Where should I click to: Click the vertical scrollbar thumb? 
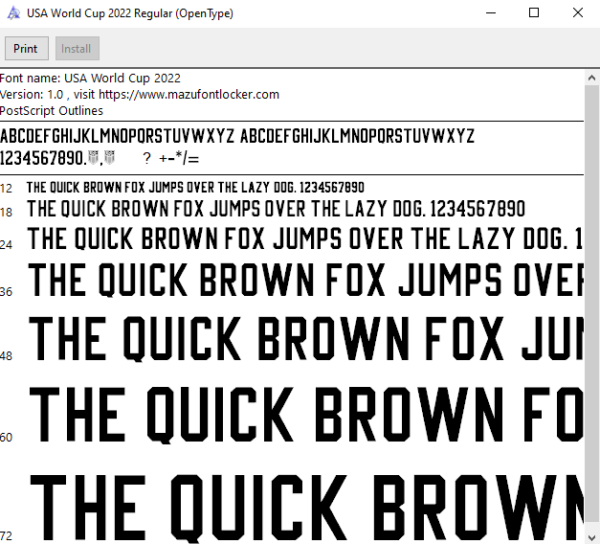point(592,304)
